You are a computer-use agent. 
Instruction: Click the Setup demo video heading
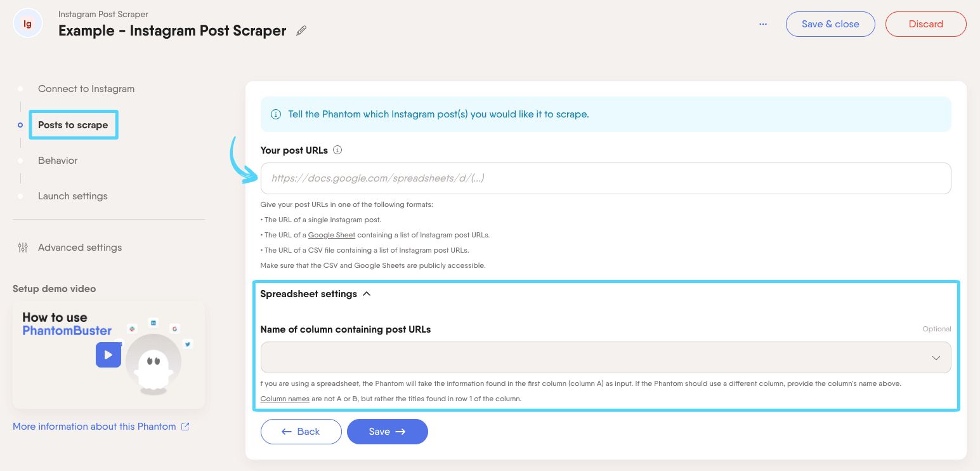point(55,289)
